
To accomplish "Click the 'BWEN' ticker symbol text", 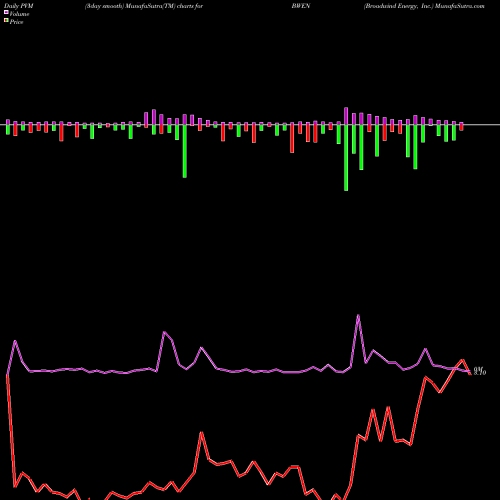I will point(301,6).
